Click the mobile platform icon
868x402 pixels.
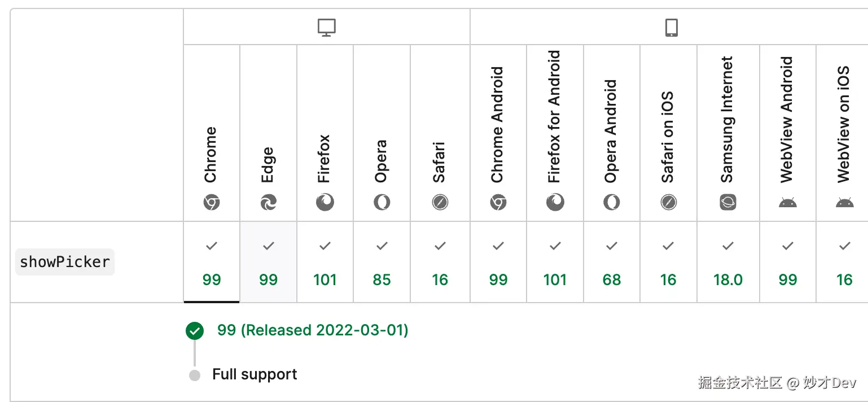click(x=671, y=27)
